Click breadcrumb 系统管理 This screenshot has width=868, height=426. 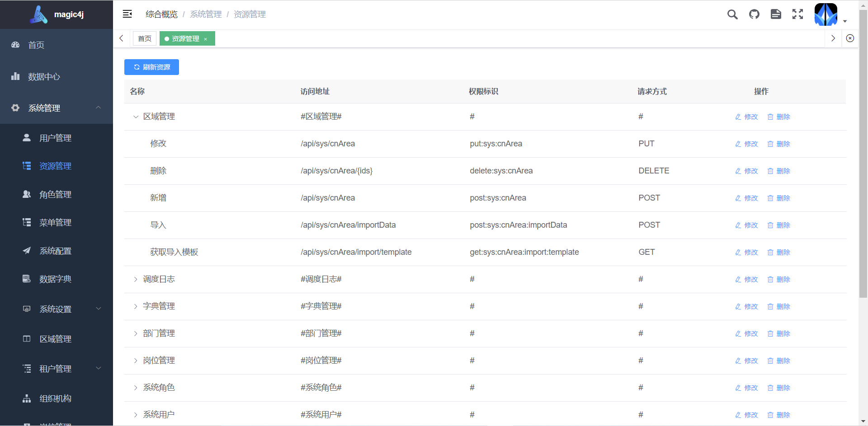click(x=206, y=14)
